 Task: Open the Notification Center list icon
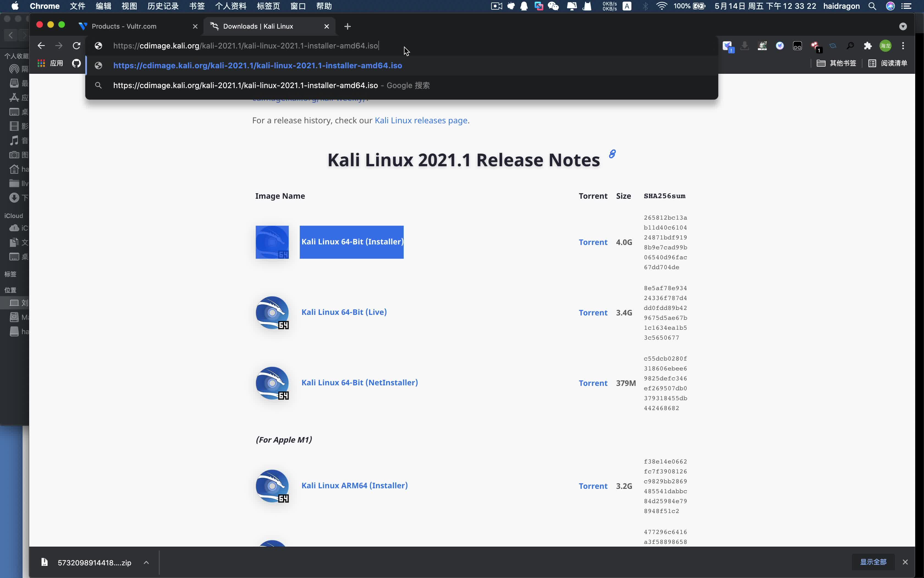click(x=906, y=6)
